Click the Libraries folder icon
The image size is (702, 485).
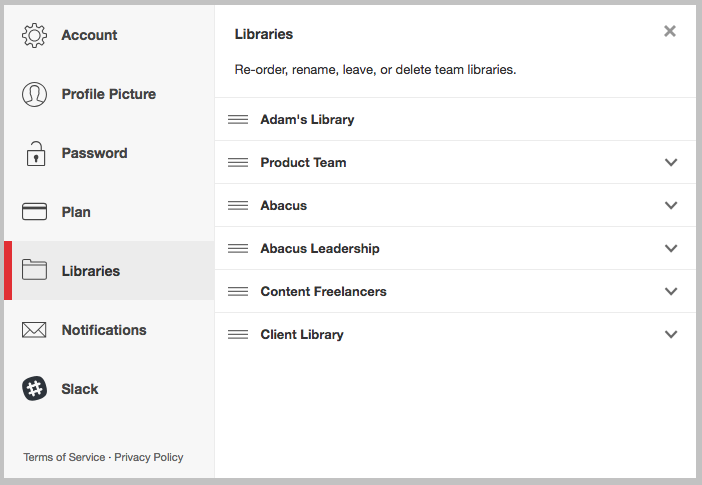click(x=34, y=270)
